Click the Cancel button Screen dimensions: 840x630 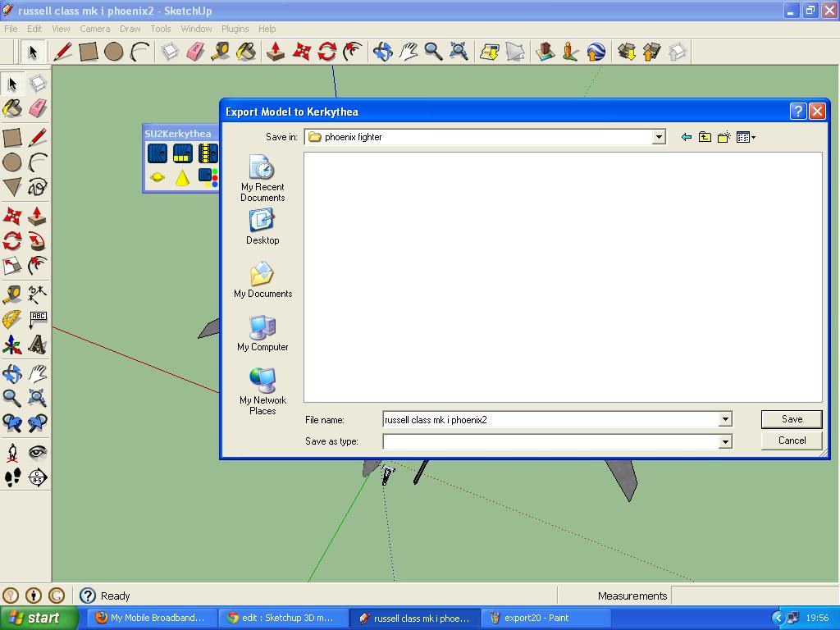[792, 441]
